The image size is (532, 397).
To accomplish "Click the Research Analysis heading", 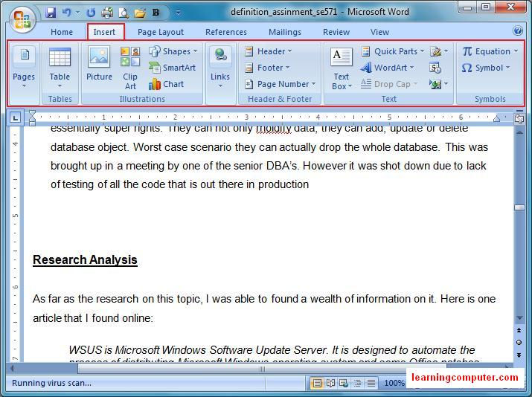I will (x=85, y=260).
